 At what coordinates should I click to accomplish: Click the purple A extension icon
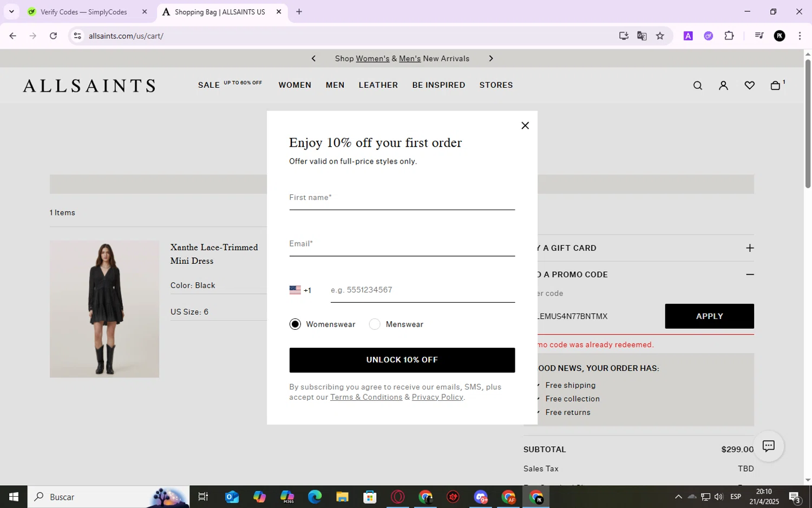pyautogui.click(x=688, y=36)
